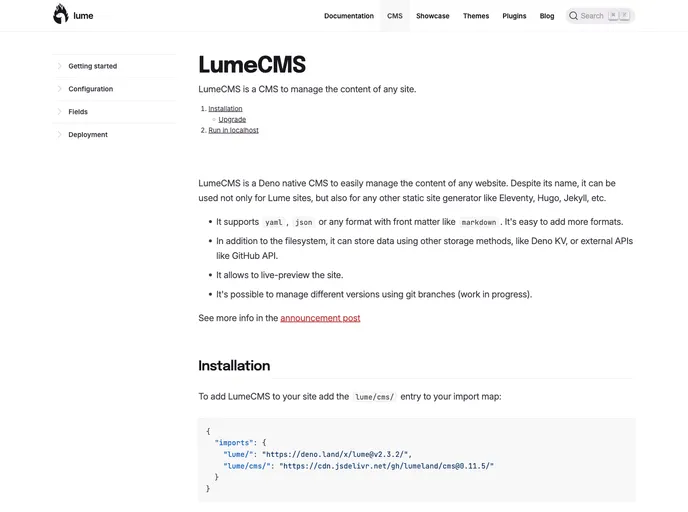Click the git branches bullet text

coord(374,294)
